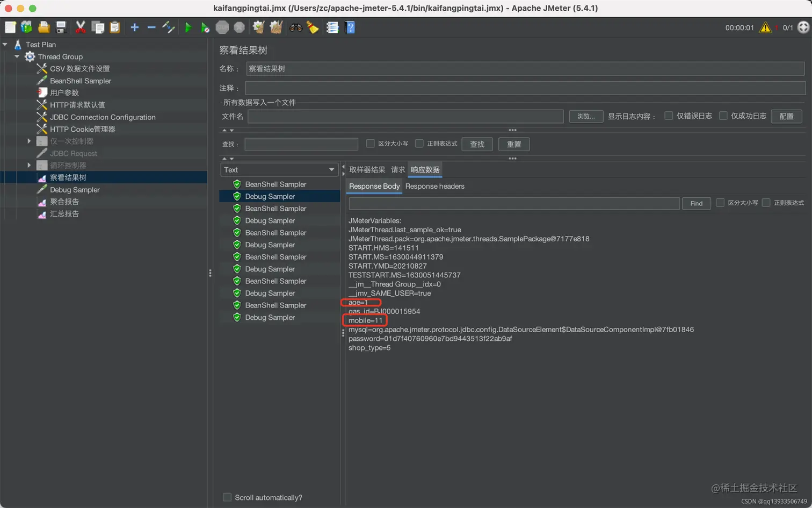This screenshot has width=812, height=508.
Task: Toggle 正则表达式 checkbox beside 查找 field
Action: (x=419, y=144)
